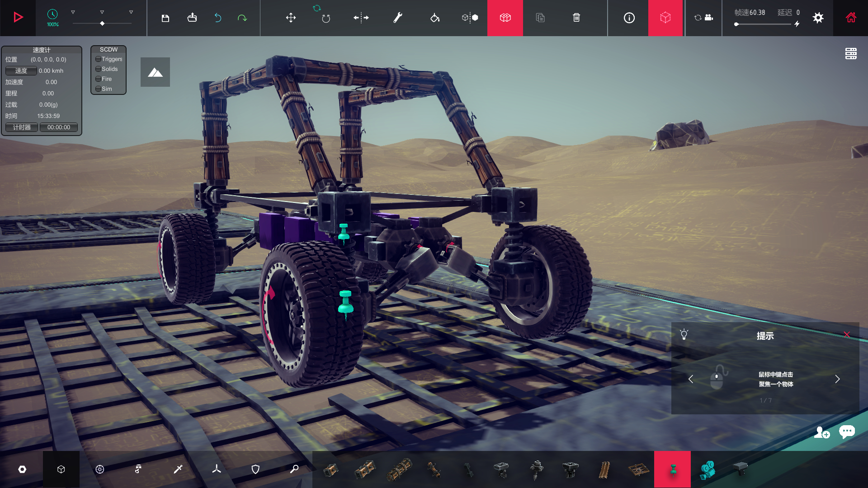The height and width of the screenshot is (488, 868).
Task: Select the wooden panel block
Action: pyautogui.click(x=638, y=470)
